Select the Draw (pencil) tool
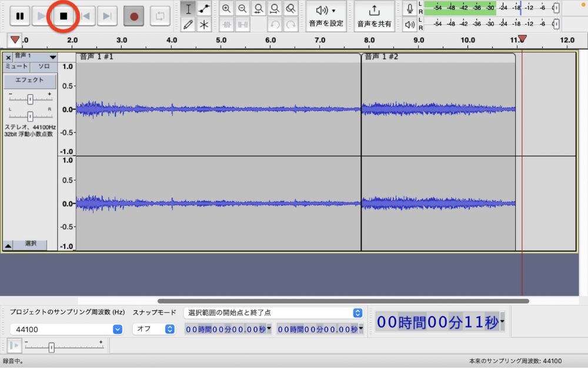588x368 pixels. point(188,25)
